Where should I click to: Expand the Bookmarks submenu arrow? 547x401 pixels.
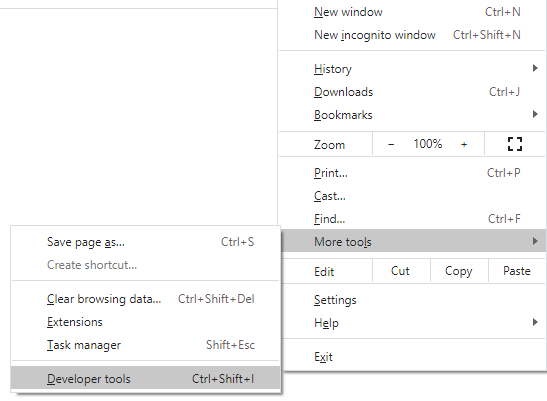pyautogui.click(x=535, y=114)
